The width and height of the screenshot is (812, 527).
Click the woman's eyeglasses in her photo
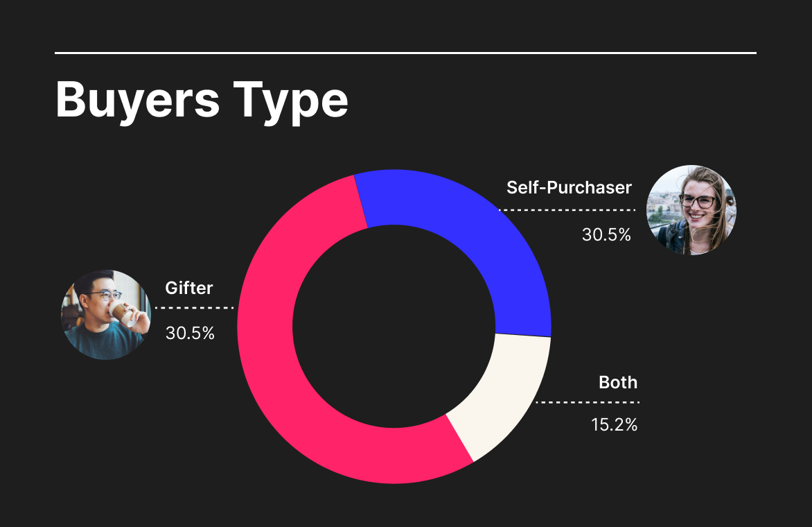coord(696,202)
